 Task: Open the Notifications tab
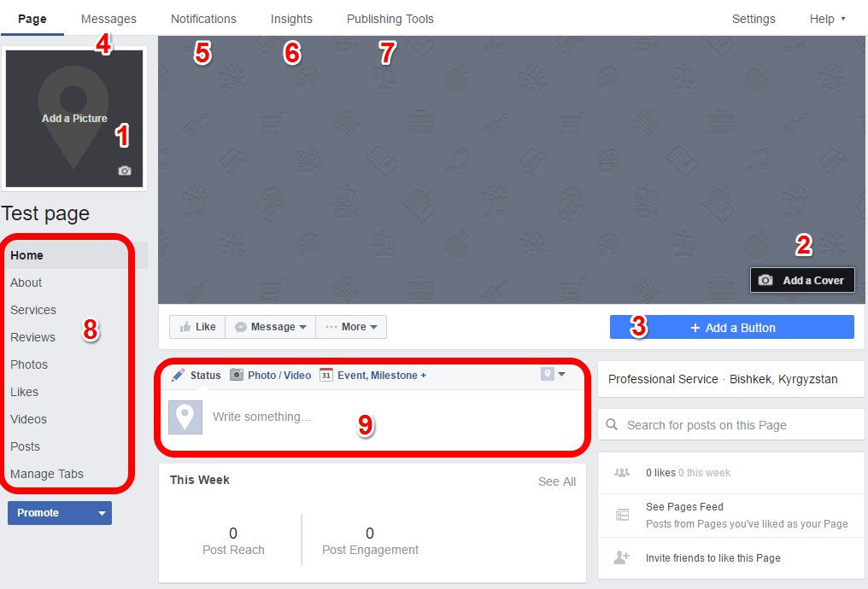click(x=203, y=19)
